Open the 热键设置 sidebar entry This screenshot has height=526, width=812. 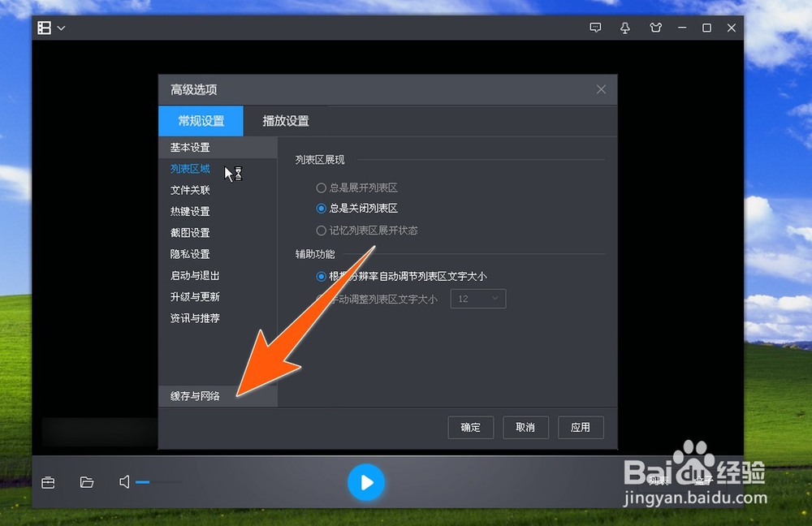coord(188,211)
